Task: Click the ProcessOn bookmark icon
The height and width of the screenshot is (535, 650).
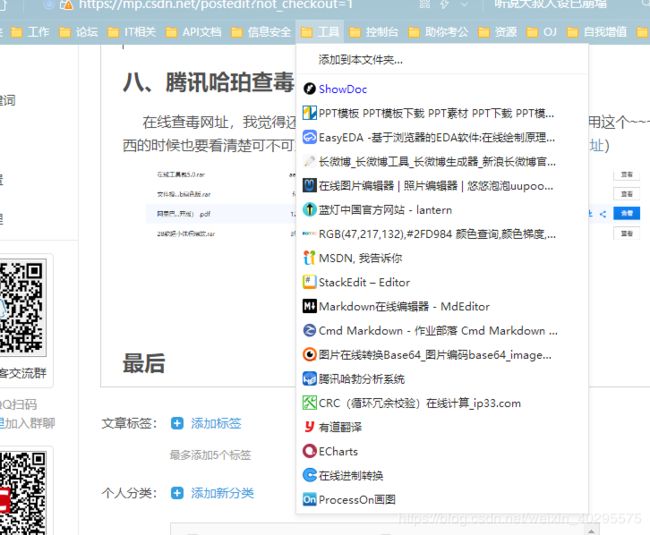Action: (310, 499)
